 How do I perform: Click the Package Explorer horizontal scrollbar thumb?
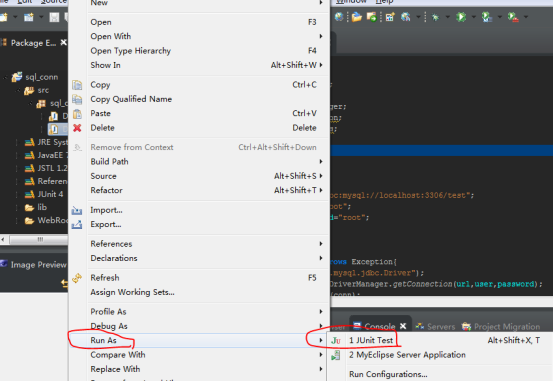click(x=39, y=240)
